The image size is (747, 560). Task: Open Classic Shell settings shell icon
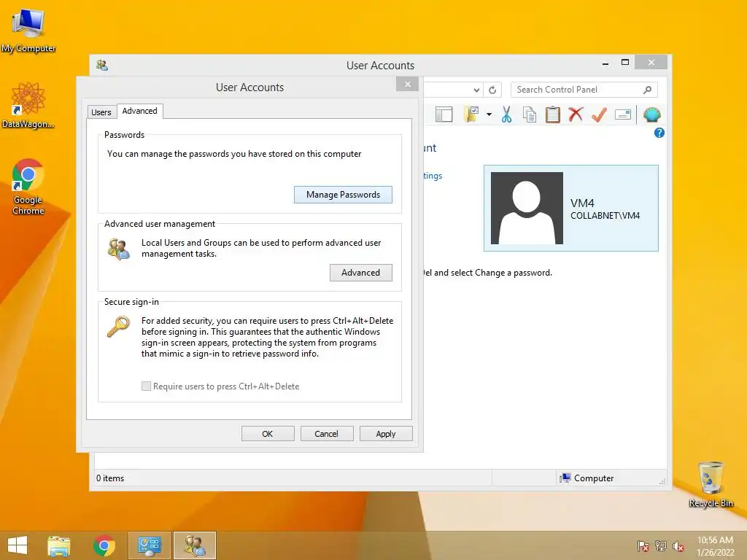click(x=651, y=114)
